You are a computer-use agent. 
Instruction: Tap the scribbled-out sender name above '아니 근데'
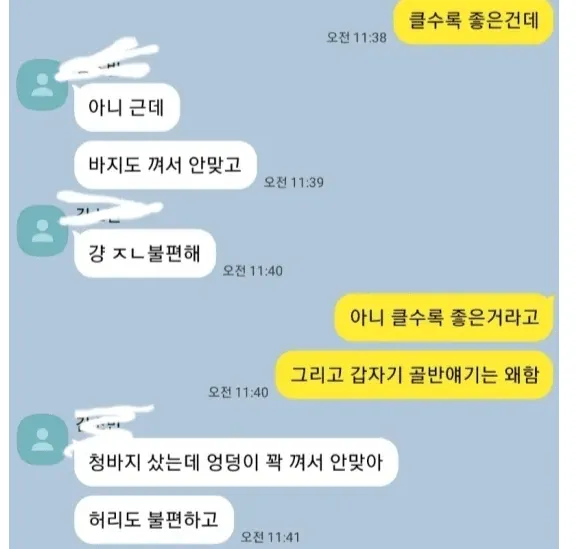click(107, 61)
